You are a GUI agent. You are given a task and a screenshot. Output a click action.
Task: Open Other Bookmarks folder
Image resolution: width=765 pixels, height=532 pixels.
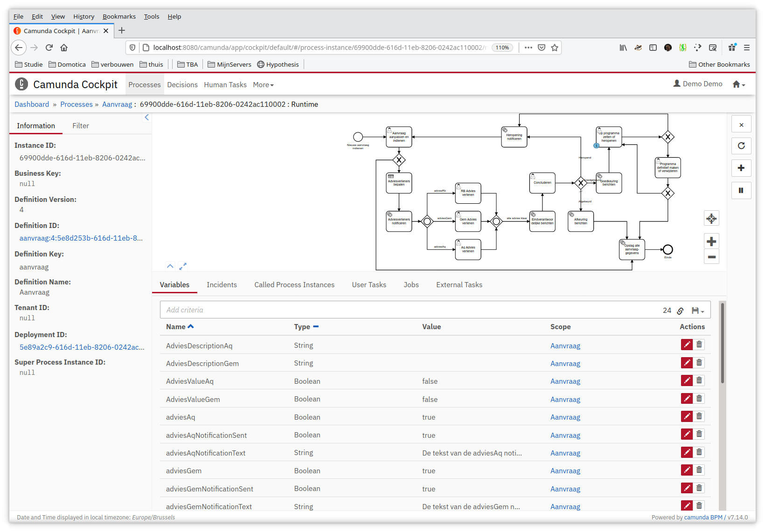(x=719, y=64)
